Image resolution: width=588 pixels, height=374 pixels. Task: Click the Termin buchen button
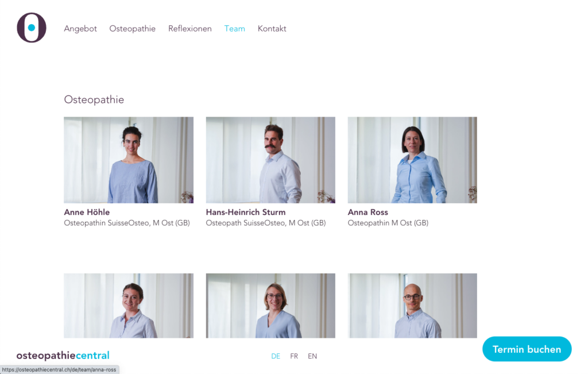(527, 349)
